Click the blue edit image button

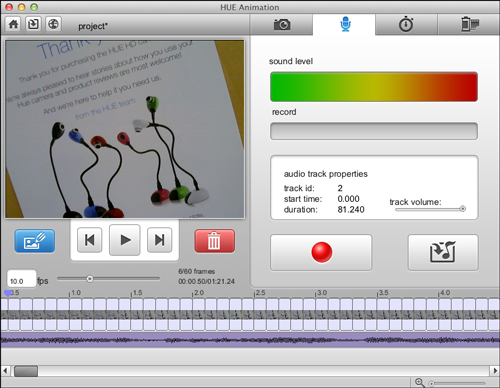pyautogui.click(x=35, y=241)
